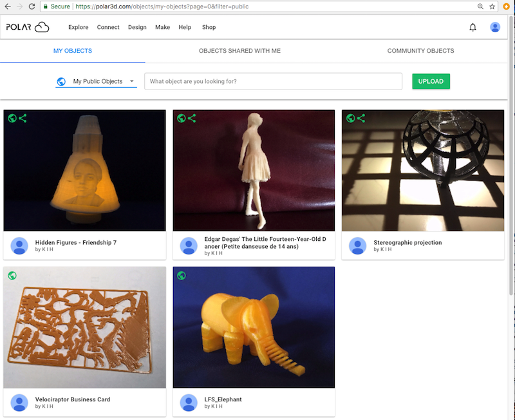This screenshot has height=420, width=515.
Task: Open the Explore menu
Action: coord(78,27)
